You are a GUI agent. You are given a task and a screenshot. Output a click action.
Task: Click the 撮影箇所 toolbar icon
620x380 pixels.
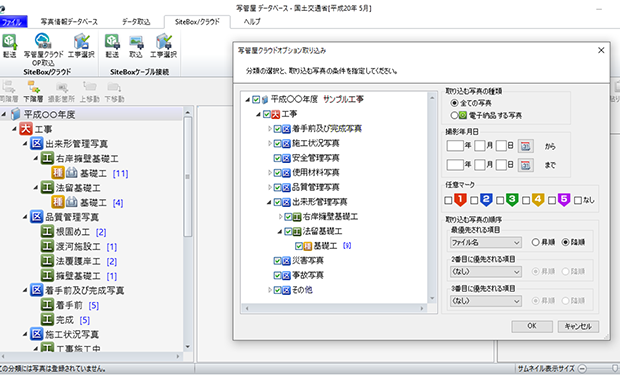61,87
